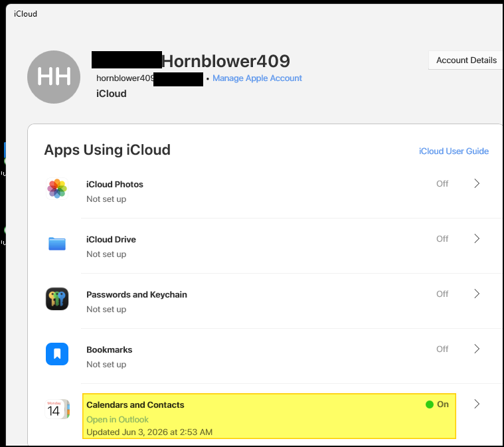504x447 pixels.
Task: Open the iCloud User Guide link
Action: click(454, 151)
